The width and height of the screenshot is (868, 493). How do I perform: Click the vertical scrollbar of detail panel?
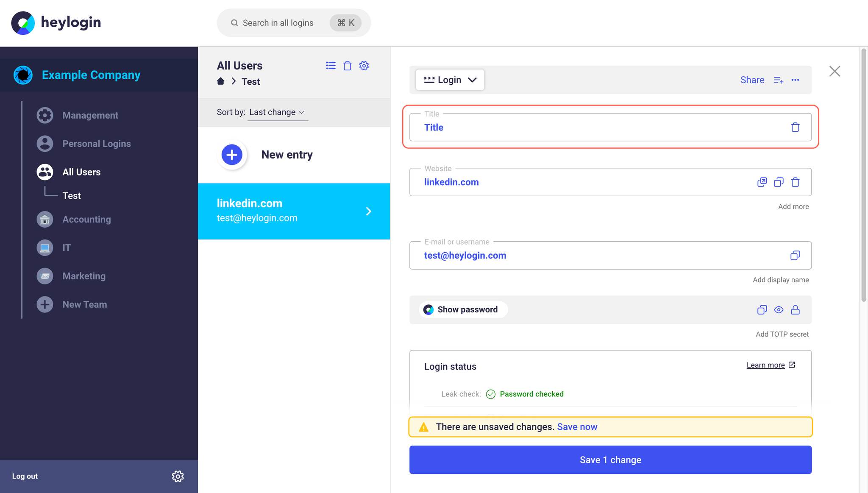863,176
